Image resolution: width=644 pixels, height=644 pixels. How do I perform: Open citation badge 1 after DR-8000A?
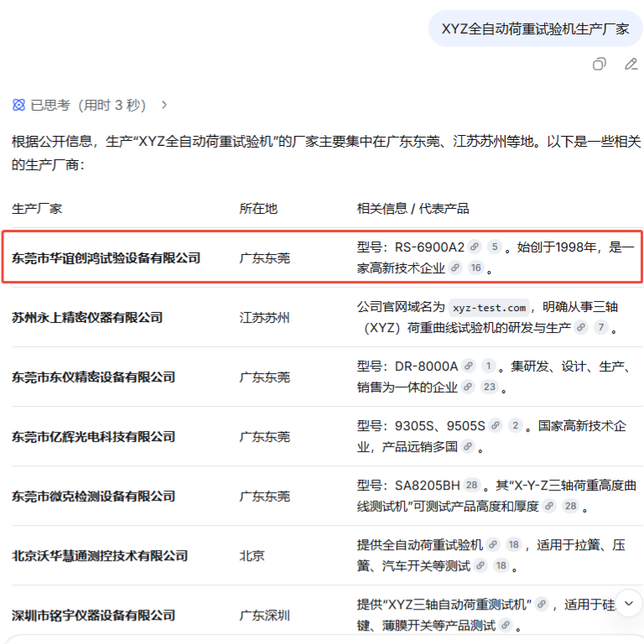click(488, 366)
